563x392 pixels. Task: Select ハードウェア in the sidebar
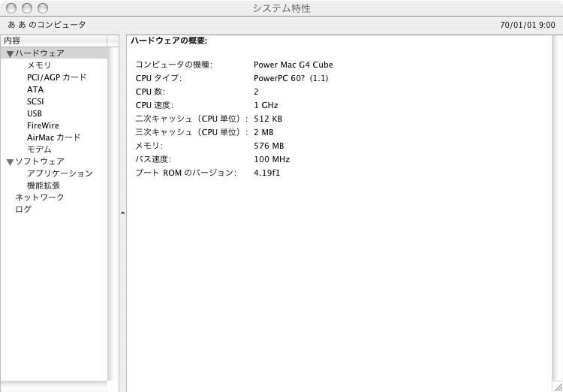click(40, 53)
